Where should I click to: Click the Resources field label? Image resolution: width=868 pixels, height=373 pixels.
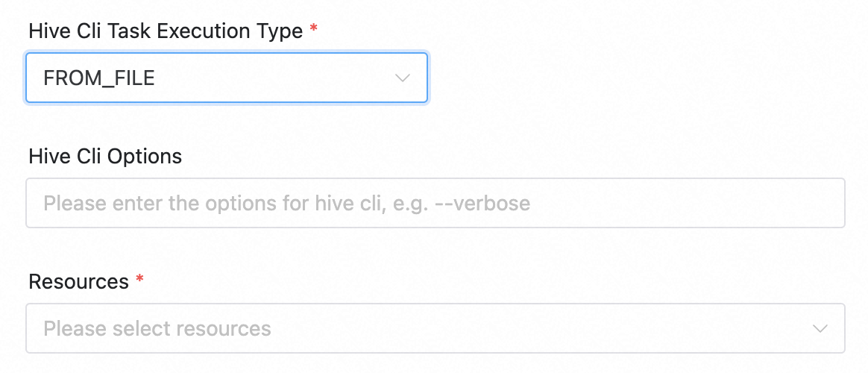point(78,282)
